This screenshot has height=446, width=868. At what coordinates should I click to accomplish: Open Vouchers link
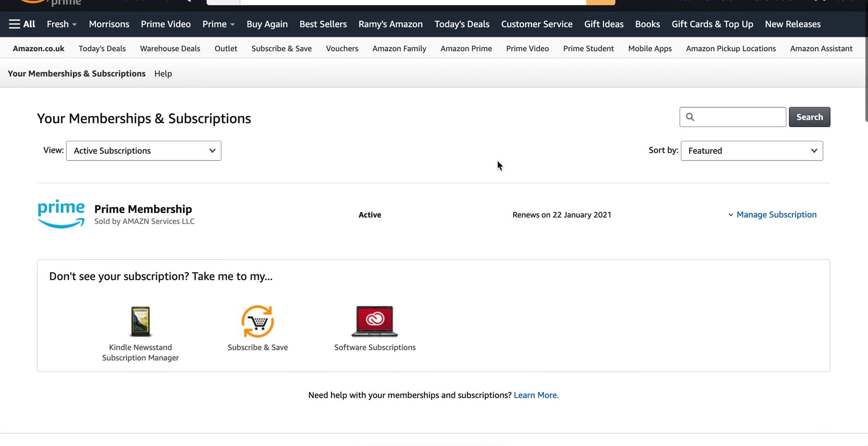click(342, 48)
